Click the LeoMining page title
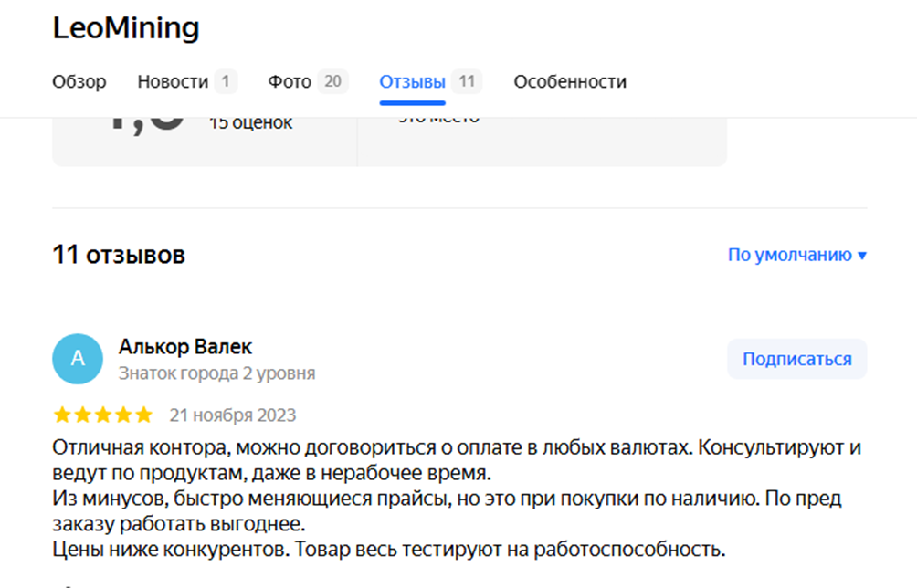The width and height of the screenshot is (917, 588). point(126,28)
